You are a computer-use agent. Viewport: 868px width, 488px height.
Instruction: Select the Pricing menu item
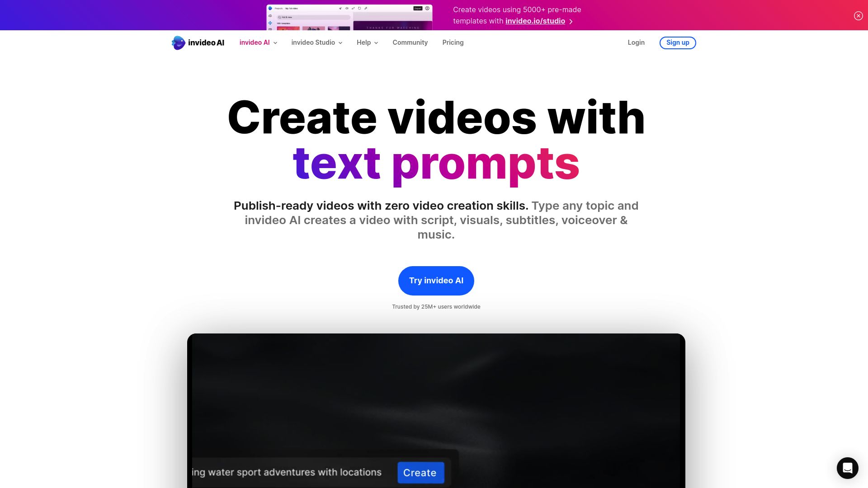pos(453,42)
